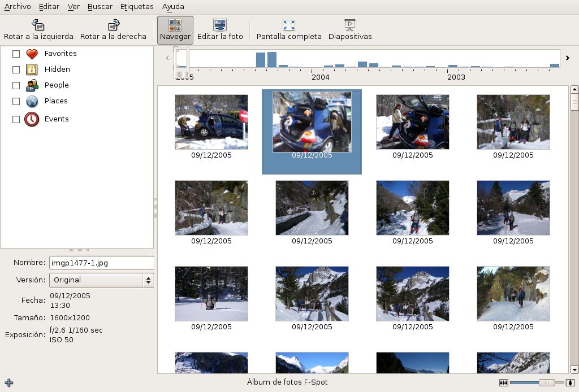
Task: Click the Nombre field containing imgp1477-1.jpg
Action: tap(101, 263)
